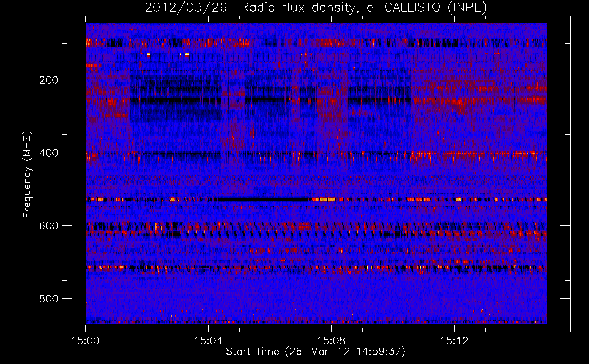589x364 pixels.
Task: Click the '400' frequency tick label
Action: [49, 153]
